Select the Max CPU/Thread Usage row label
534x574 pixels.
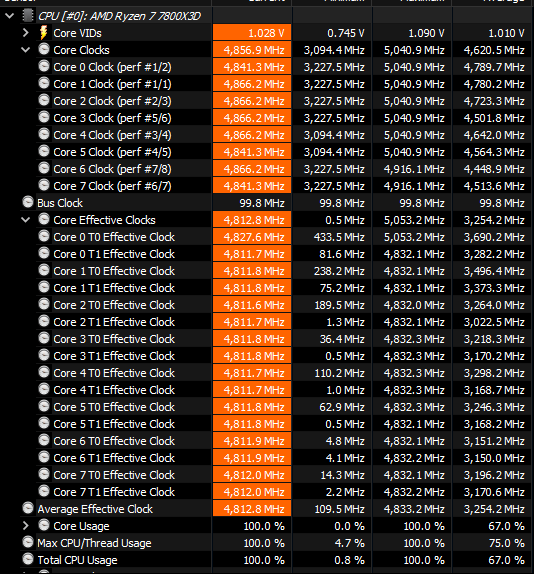94,543
